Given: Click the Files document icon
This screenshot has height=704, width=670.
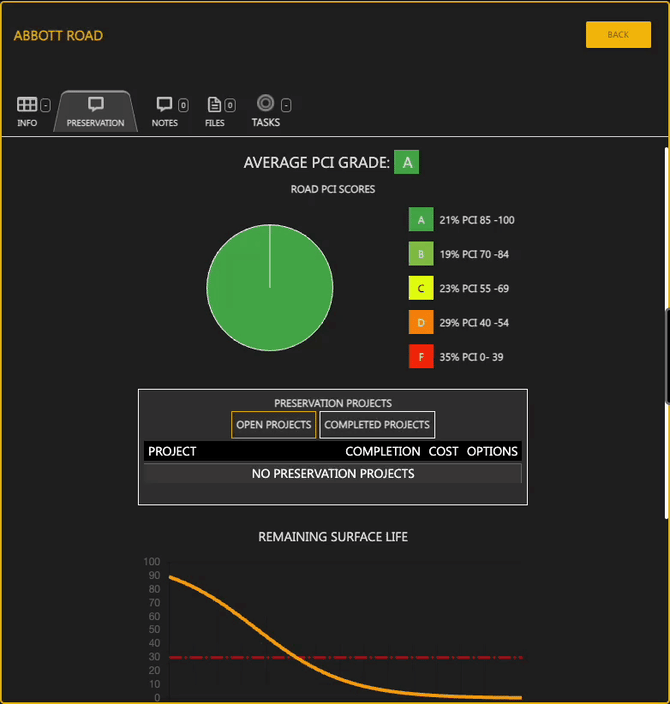Looking at the screenshot, I should [x=214, y=104].
